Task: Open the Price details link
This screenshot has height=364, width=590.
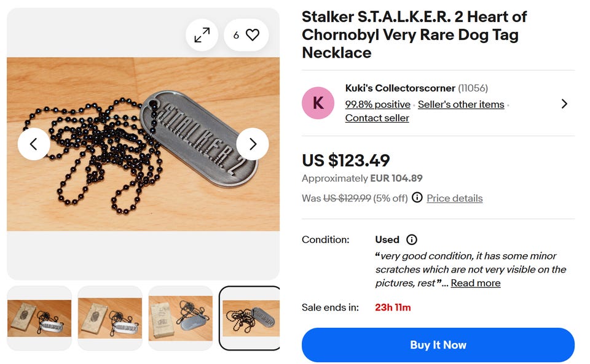Action: coord(454,198)
